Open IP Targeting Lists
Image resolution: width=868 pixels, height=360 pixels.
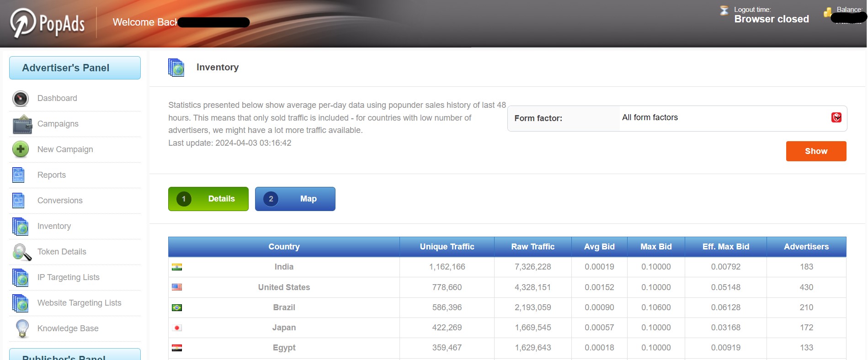pos(69,277)
